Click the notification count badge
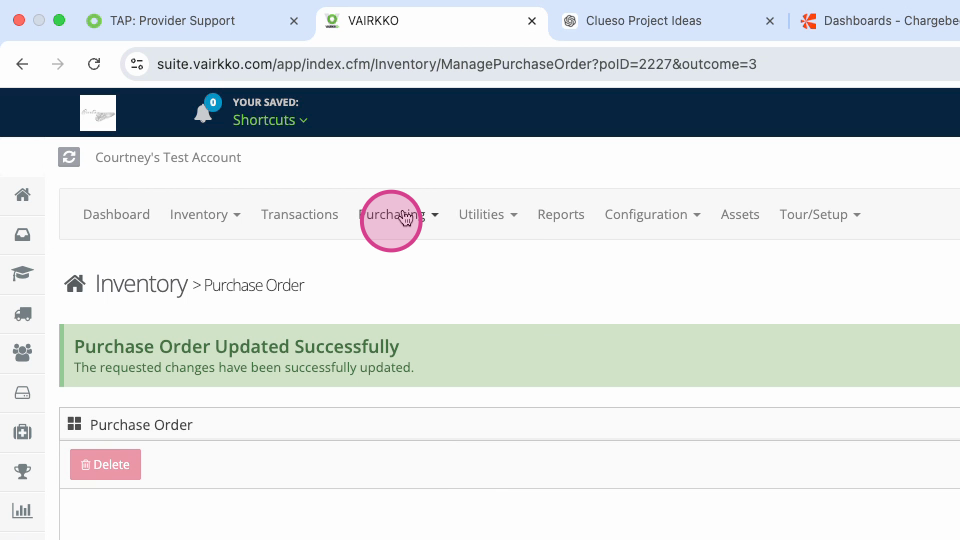The image size is (960, 540). [212, 102]
